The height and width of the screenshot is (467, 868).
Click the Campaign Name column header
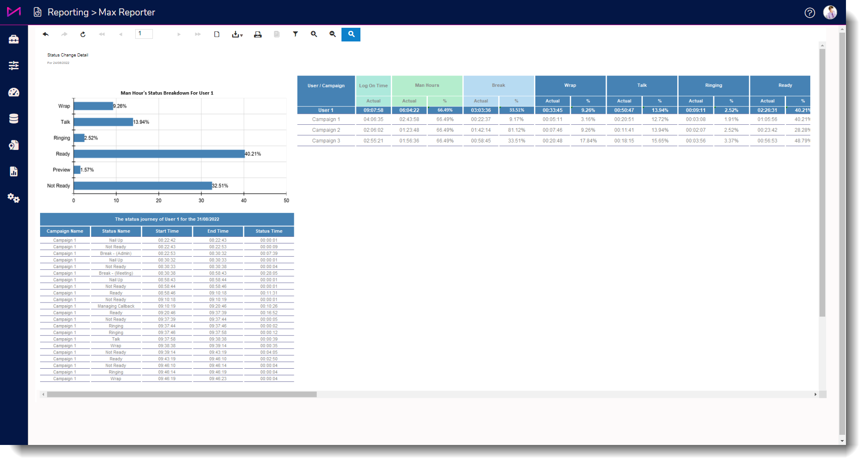[x=65, y=231]
